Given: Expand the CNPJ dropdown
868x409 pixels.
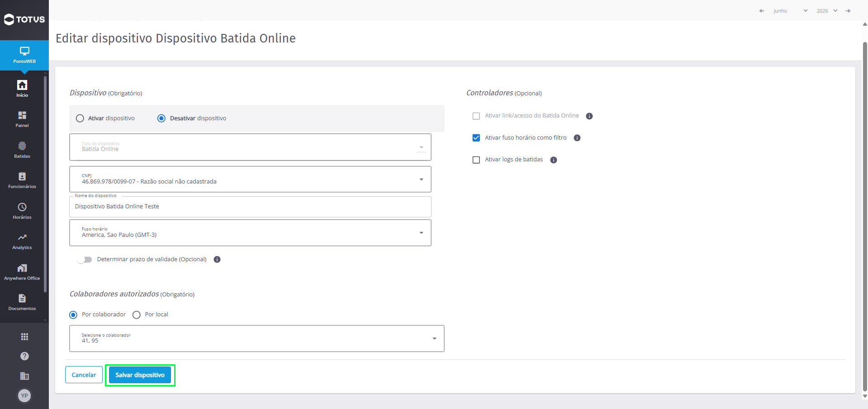Looking at the screenshot, I should tap(250, 179).
